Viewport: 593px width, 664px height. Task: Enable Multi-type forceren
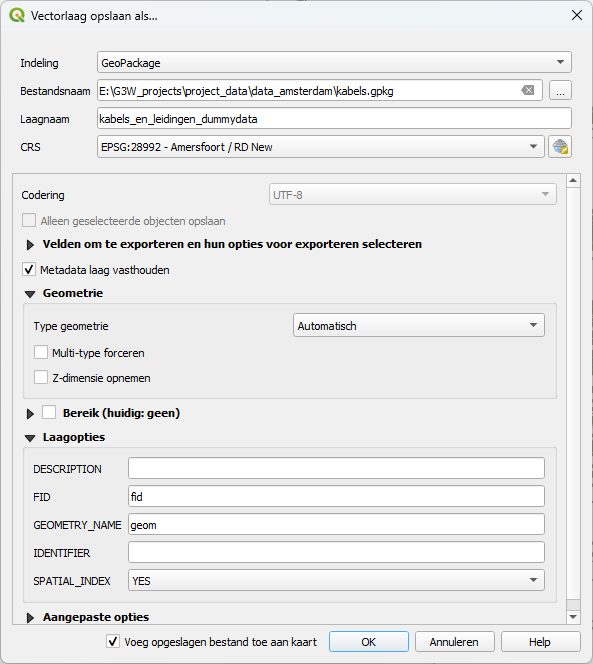41,352
